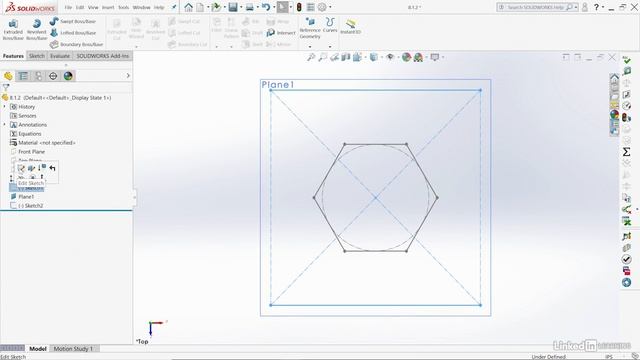This screenshot has height=360, width=640.
Task: Open the View menu
Action: click(x=93, y=7)
